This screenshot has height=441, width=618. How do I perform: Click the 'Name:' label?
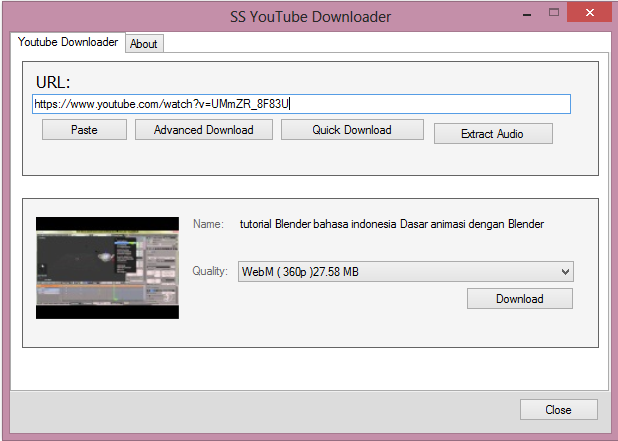click(x=208, y=224)
